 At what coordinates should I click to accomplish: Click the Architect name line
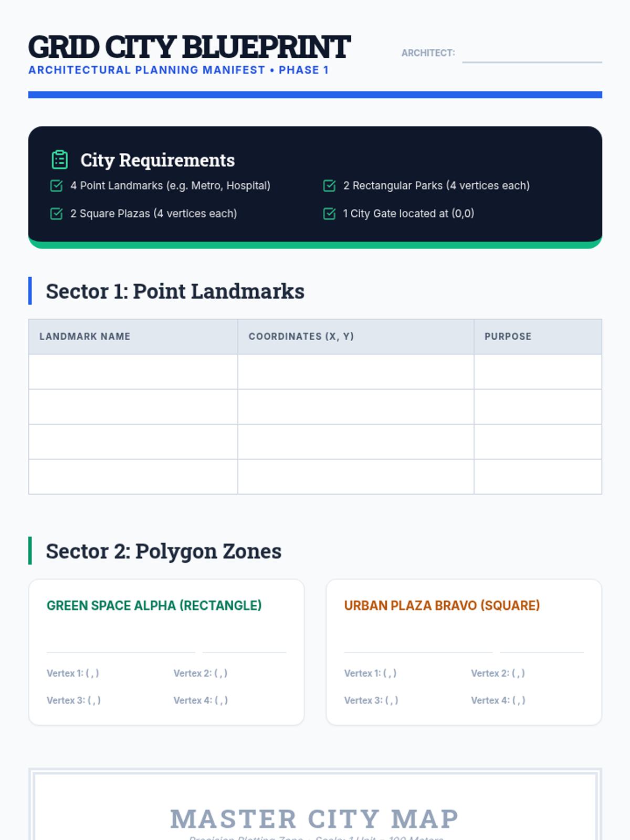531,54
